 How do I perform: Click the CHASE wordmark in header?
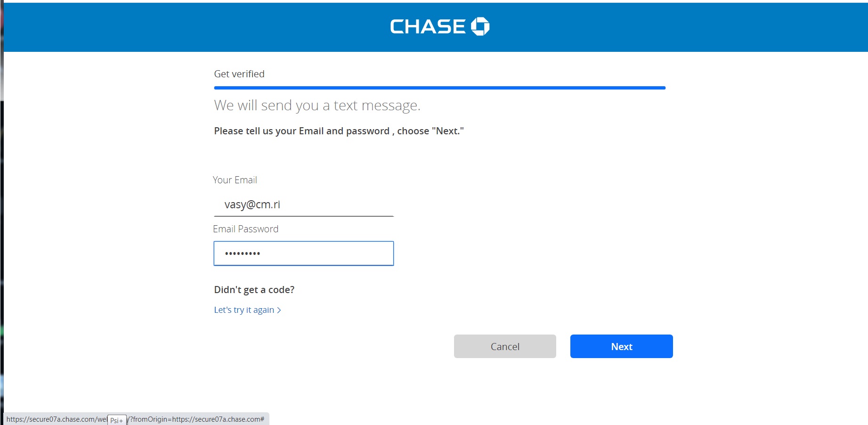click(428, 27)
